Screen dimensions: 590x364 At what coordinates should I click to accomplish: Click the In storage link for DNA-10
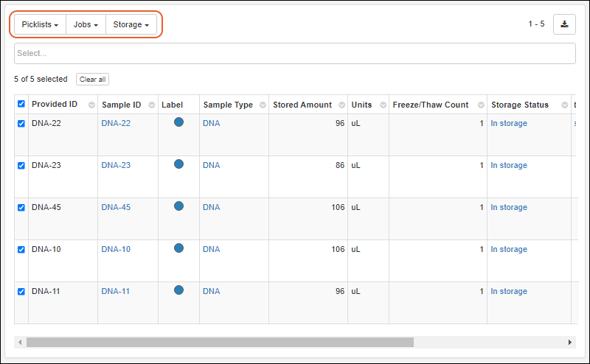point(509,250)
